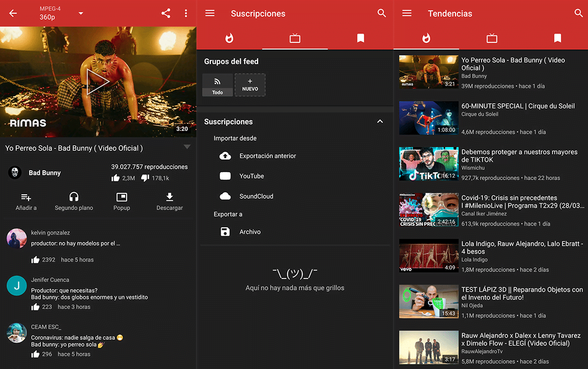Tap the CEAM ESC_ comment text
This screenshot has width=588, height=369.
pos(77,341)
